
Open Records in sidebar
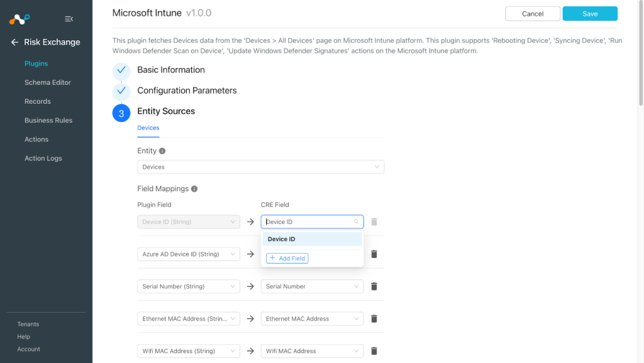[x=37, y=101]
